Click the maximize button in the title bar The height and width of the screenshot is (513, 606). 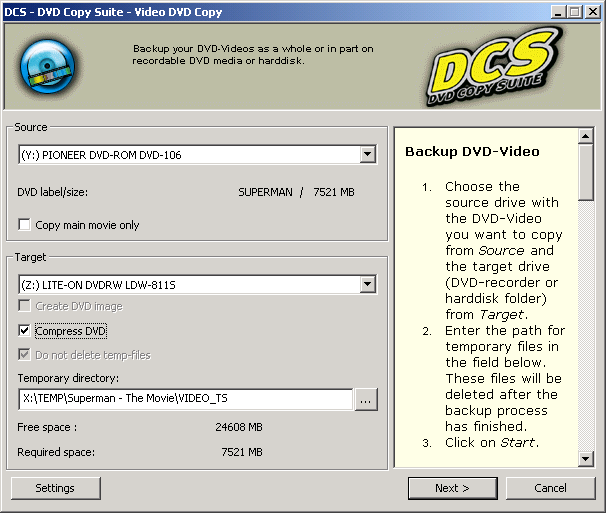574,12
